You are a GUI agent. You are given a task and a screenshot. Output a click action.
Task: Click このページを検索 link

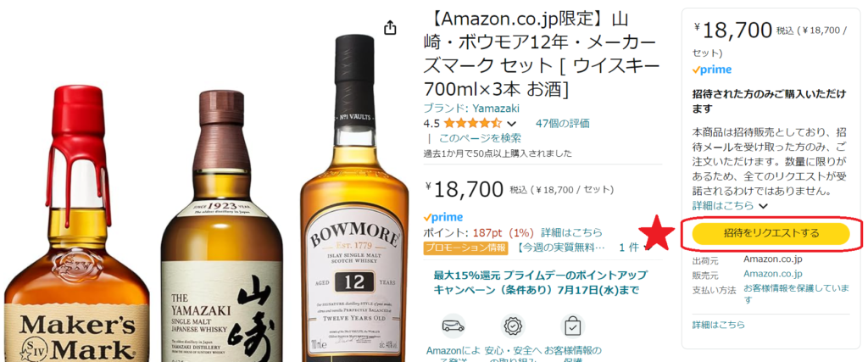[480, 138]
